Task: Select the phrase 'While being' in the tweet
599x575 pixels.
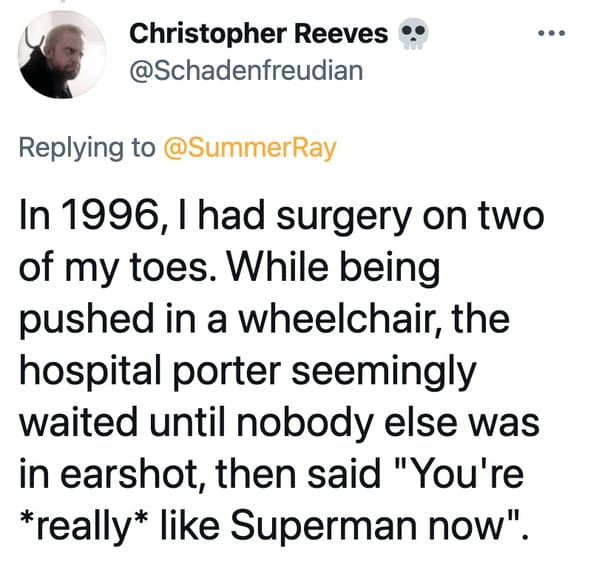Action: [333, 268]
